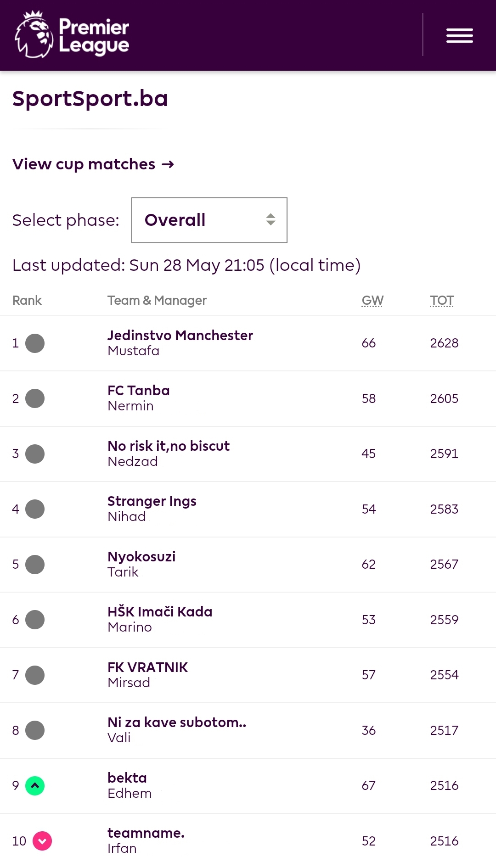Click the Premier League lion logo
The image size is (496, 868).
tap(34, 34)
